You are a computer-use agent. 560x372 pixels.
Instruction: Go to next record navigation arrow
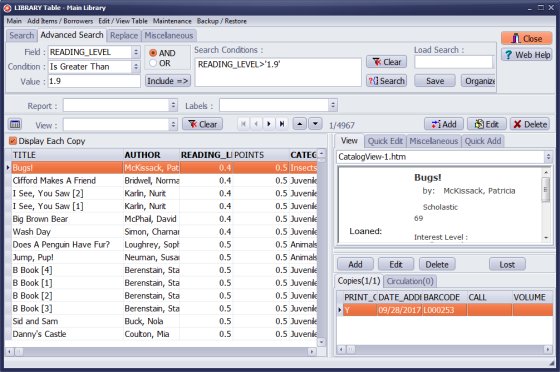click(269, 124)
